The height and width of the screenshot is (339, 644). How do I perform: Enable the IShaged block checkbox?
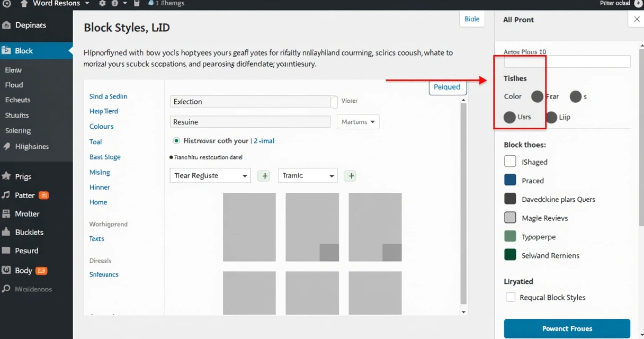pyautogui.click(x=510, y=162)
